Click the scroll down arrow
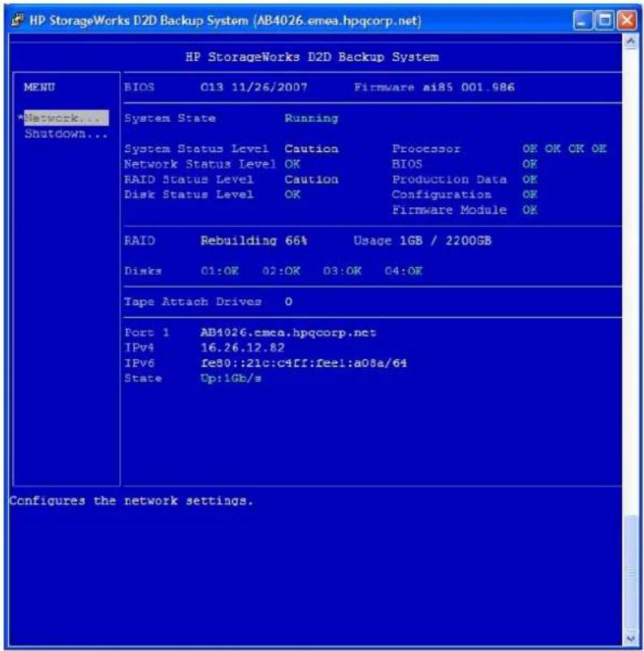The height and width of the screenshot is (651, 644). pyautogui.click(x=631, y=638)
